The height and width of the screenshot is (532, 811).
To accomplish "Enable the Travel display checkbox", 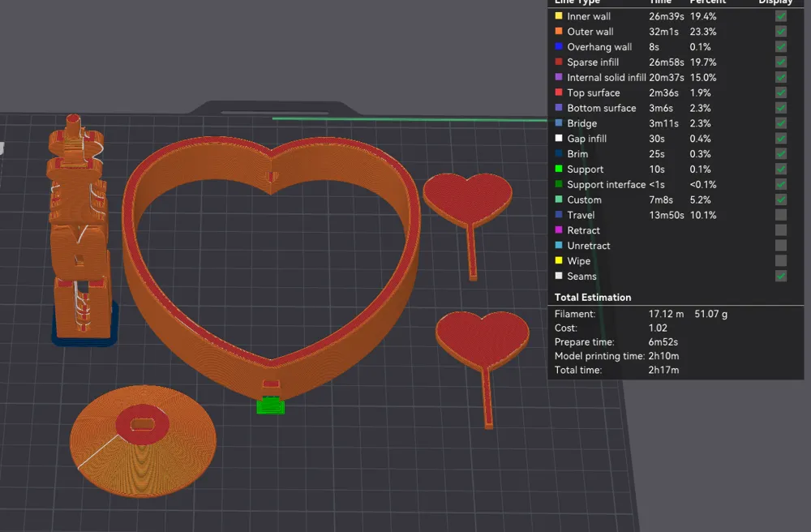I will click(x=780, y=215).
